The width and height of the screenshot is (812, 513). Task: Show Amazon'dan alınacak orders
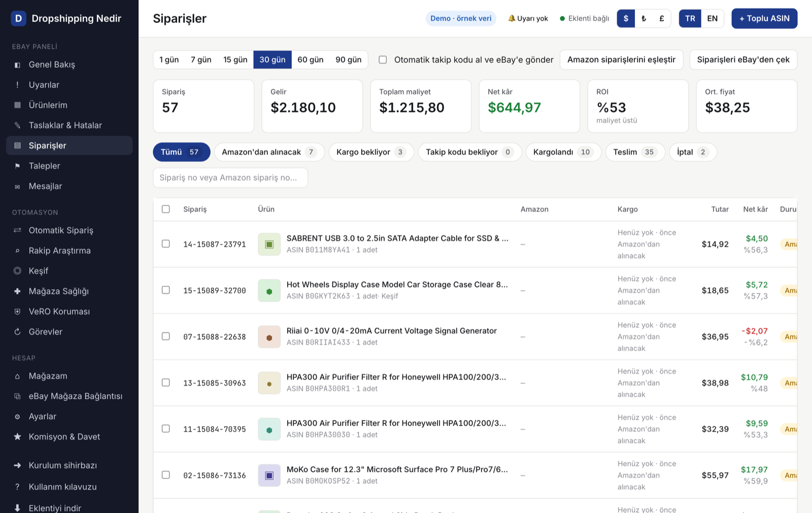click(269, 152)
